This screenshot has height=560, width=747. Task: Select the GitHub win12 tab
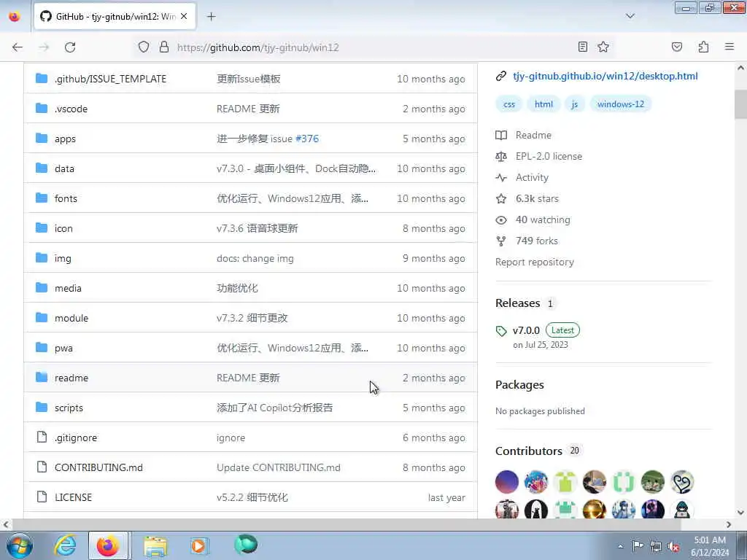pyautogui.click(x=115, y=16)
